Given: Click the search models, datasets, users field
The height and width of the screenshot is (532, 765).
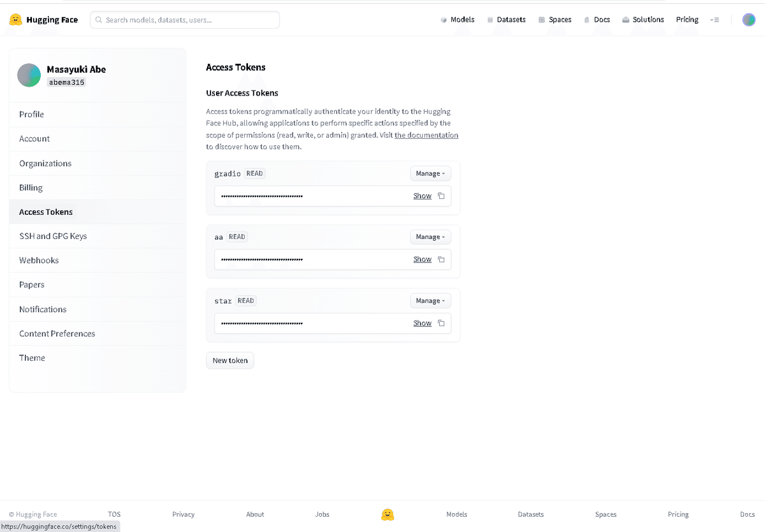Looking at the screenshot, I should 184,20.
